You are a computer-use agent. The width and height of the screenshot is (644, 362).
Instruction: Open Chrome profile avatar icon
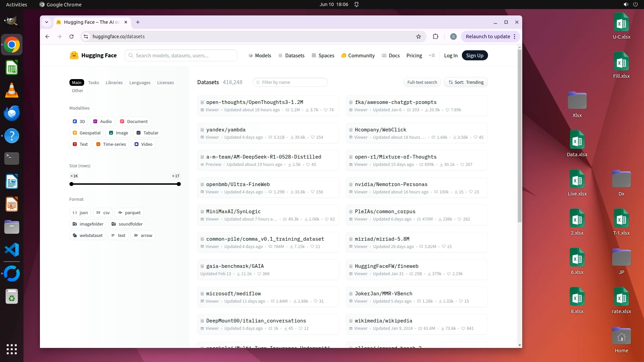pos(453,37)
